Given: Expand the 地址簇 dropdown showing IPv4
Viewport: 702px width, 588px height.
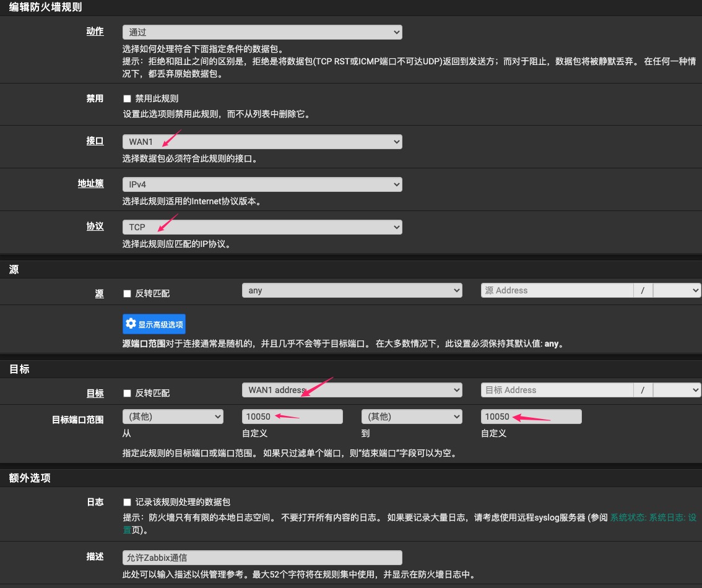Looking at the screenshot, I should (x=262, y=184).
